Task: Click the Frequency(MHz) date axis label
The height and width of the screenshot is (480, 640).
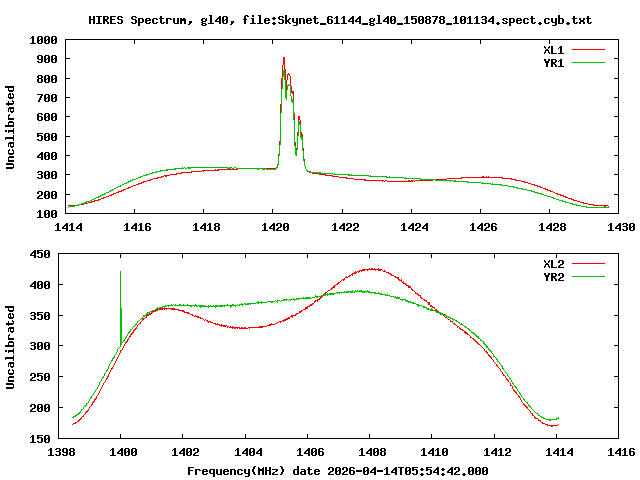Action: click(x=338, y=471)
